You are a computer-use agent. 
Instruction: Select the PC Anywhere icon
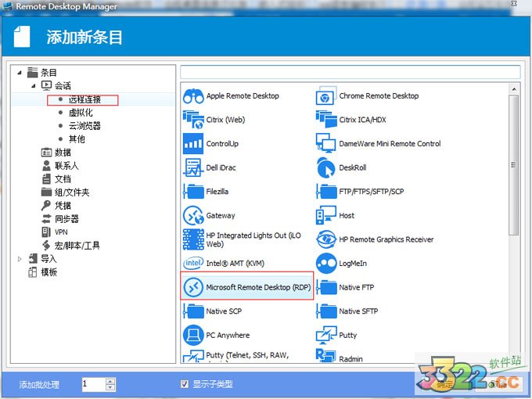pyautogui.click(x=193, y=335)
